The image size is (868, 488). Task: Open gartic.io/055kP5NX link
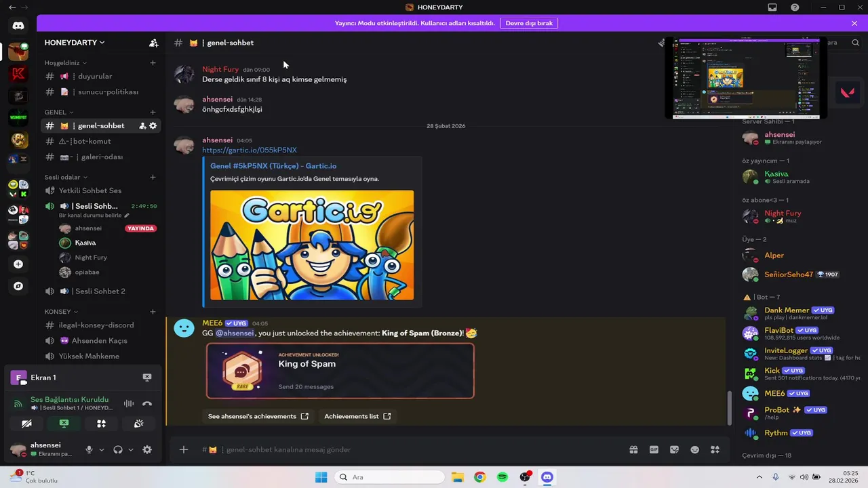pyautogui.click(x=249, y=150)
